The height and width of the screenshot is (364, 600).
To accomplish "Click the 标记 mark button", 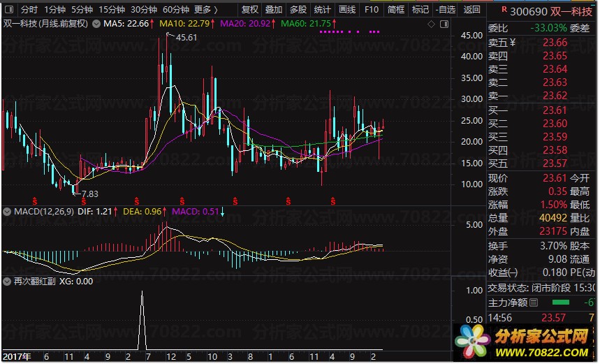I will [x=420, y=10].
